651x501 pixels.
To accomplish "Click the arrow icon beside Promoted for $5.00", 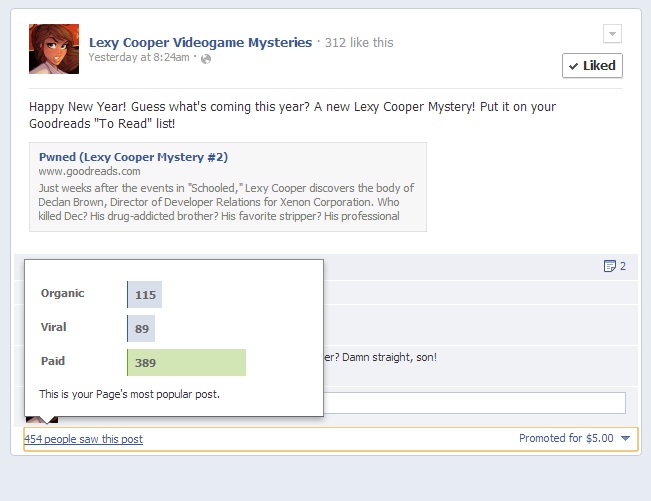I will click(x=625, y=439).
